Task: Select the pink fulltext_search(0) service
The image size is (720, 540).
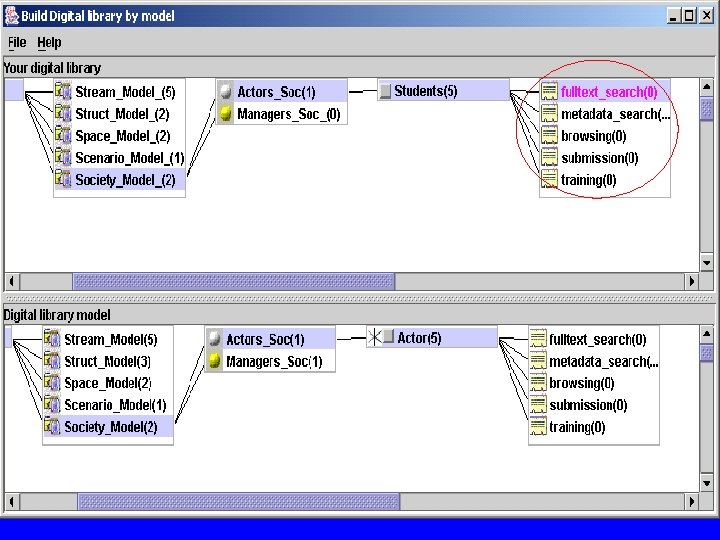Action: [x=609, y=92]
